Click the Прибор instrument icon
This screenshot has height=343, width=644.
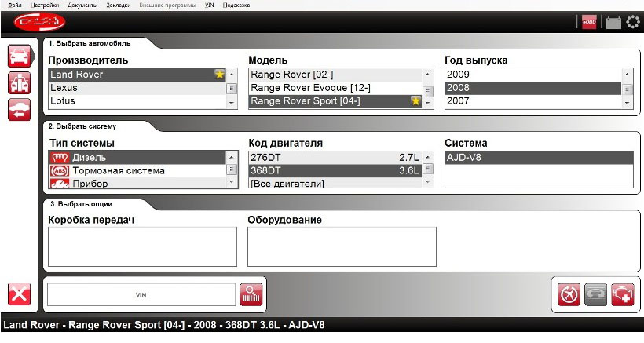[x=60, y=184]
